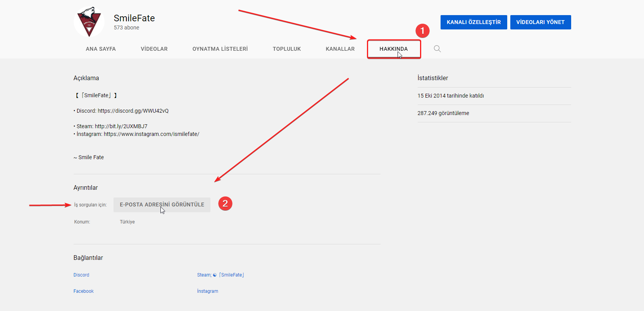Click the SmileFate channel name heading

(x=134, y=18)
